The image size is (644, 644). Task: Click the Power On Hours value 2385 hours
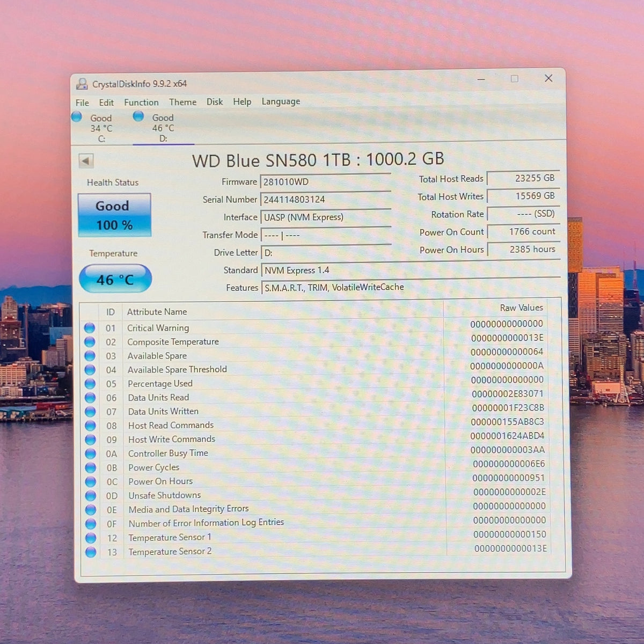coord(523,249)
